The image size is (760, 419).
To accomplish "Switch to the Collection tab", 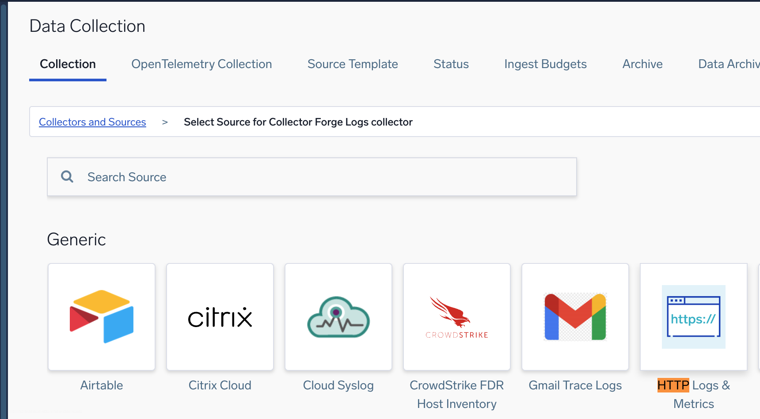I will pyautogui.click(x=68, y=64).
